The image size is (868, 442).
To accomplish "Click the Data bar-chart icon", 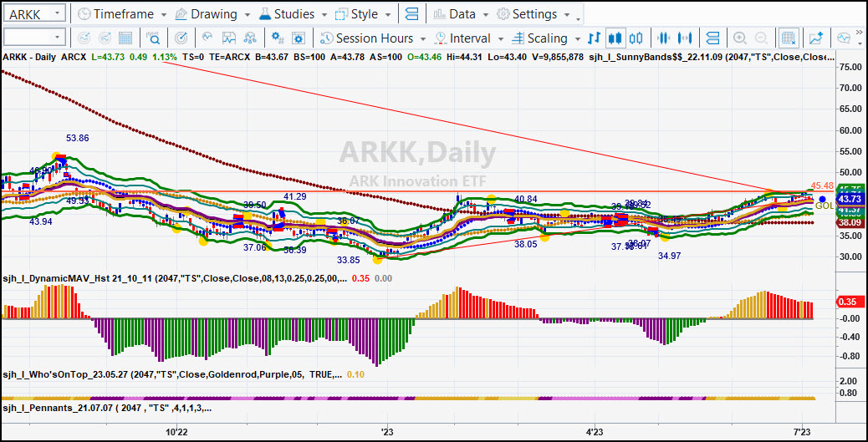I will [440, 14].
